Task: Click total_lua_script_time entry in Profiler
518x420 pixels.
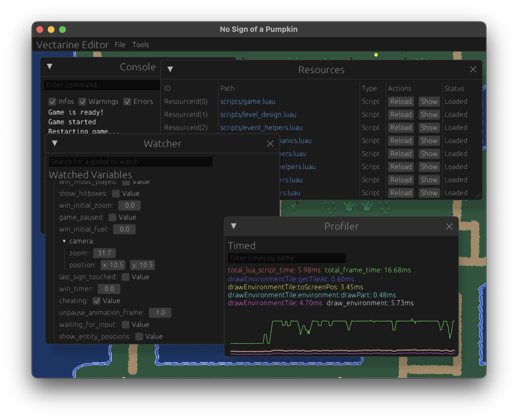Action: (x=274, y=270)
